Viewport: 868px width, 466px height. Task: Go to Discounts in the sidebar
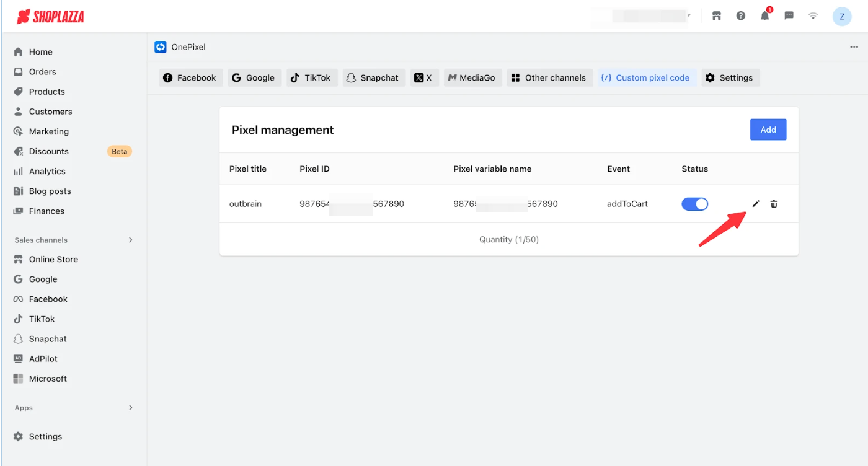click(49, 151)
